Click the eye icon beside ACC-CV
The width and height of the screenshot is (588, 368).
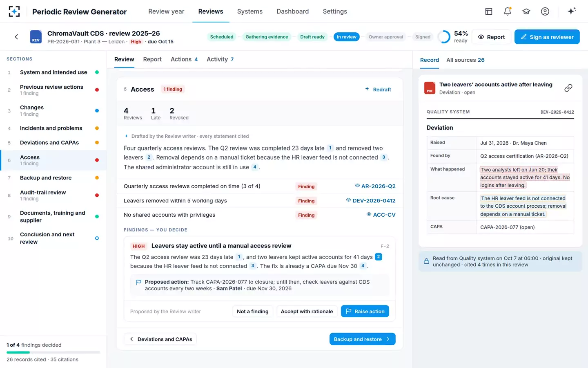point(369,214)
